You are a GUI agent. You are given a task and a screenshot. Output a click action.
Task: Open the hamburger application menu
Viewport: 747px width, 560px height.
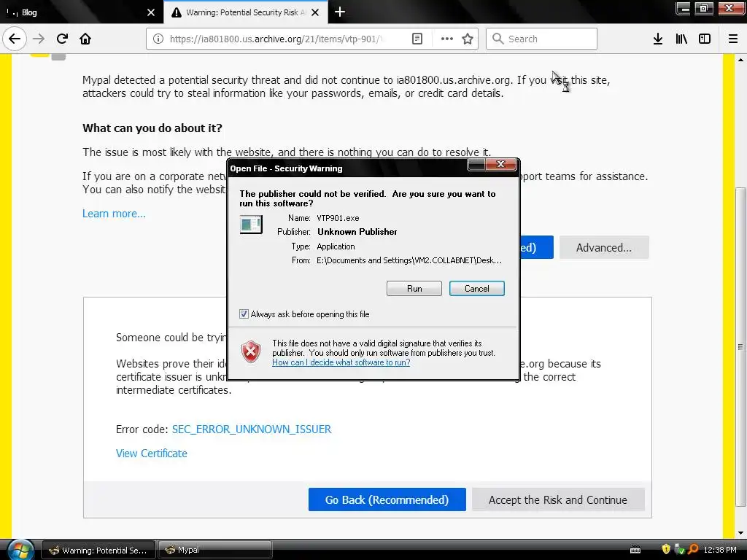click(733, 39)
